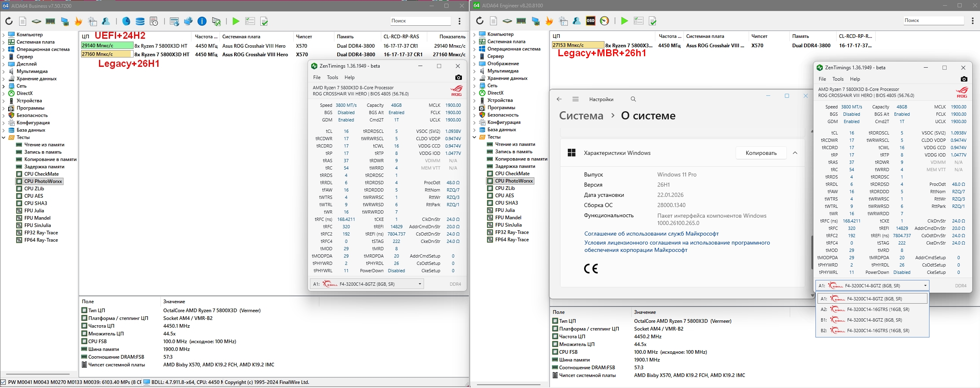
Task: Select CPU AES test in AIDA64 Engineer tree
Action: [504, 196]
